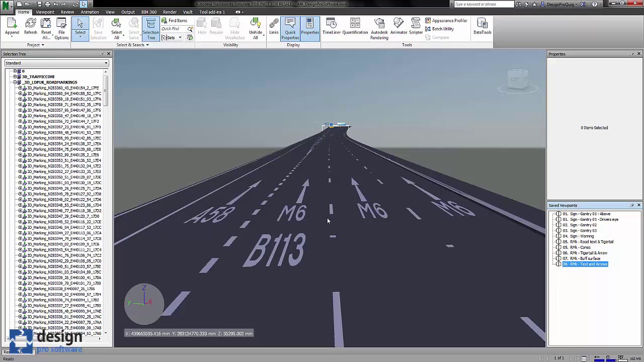Pin the Properties panel auto-hide
644x362 pixels.
632,54
